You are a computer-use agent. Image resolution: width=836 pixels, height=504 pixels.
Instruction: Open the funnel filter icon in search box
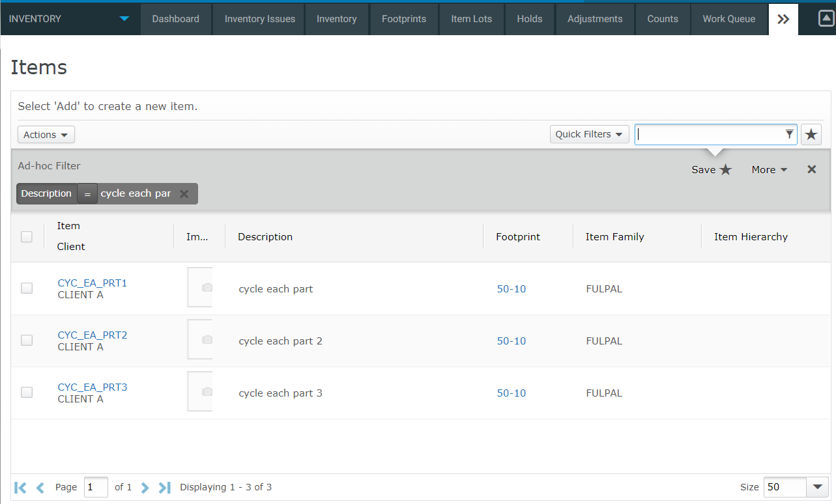[789, 134]
